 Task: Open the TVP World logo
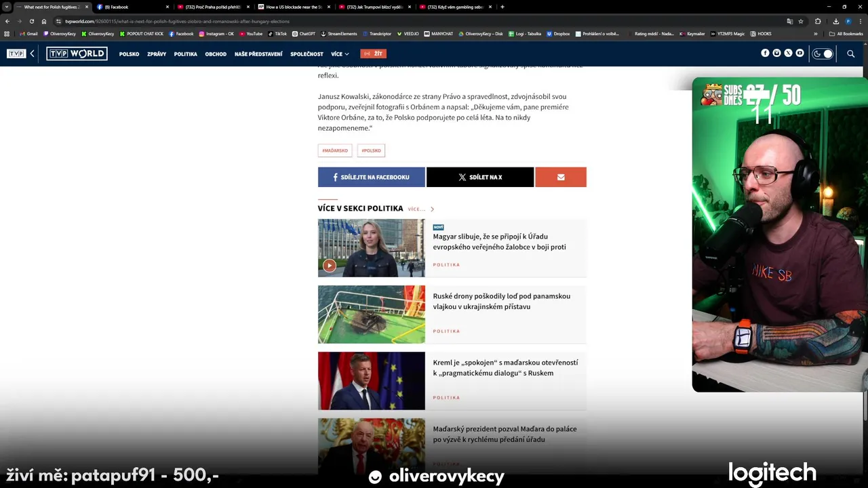[77, 54]
